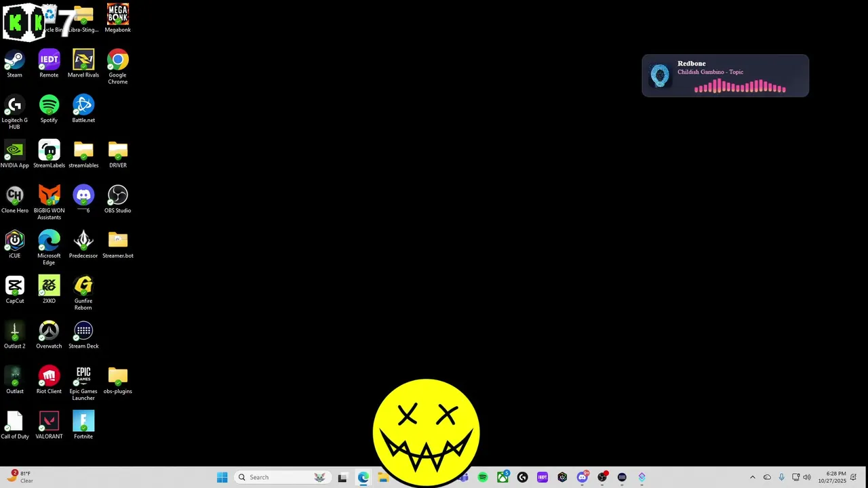Image resolution: width=868 pixels, height=488 pixels.
Task: Open the StreamLabels app shortcut
Action: click(49, 154)
